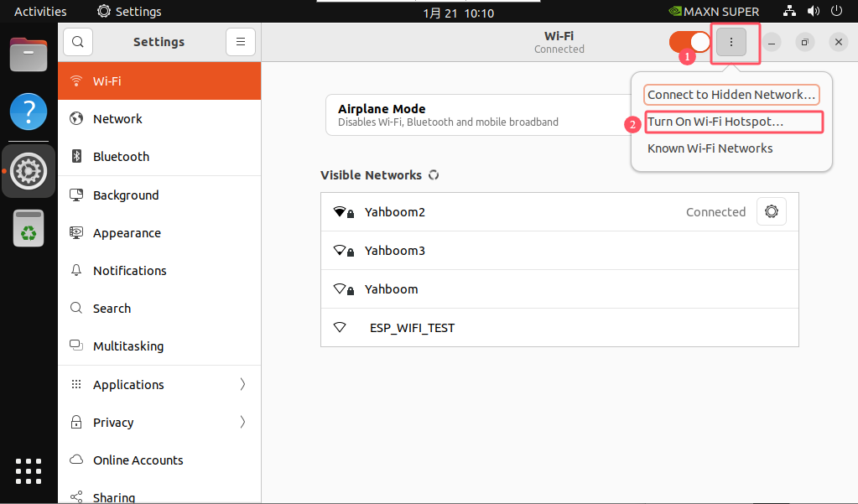Open the wired network status indicator
Screen dimensions: 858x504
coord(789,12)
